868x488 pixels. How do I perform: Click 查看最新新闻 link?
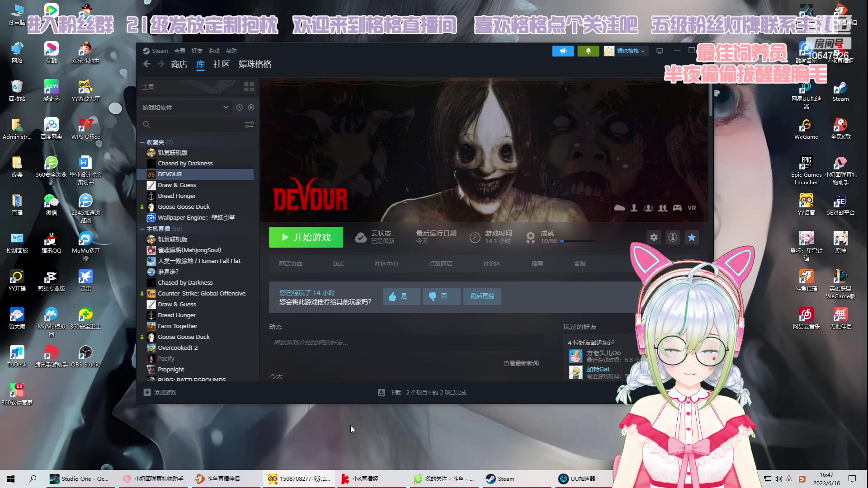[x=521, y=363]
